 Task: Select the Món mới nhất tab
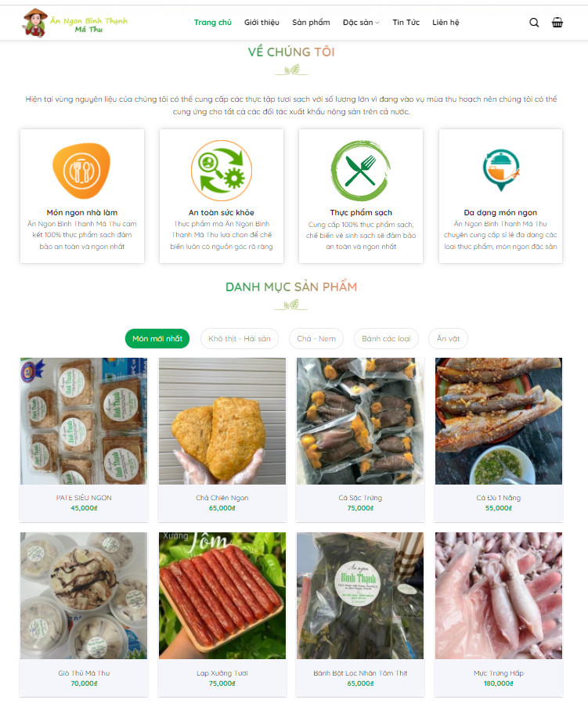157,338
